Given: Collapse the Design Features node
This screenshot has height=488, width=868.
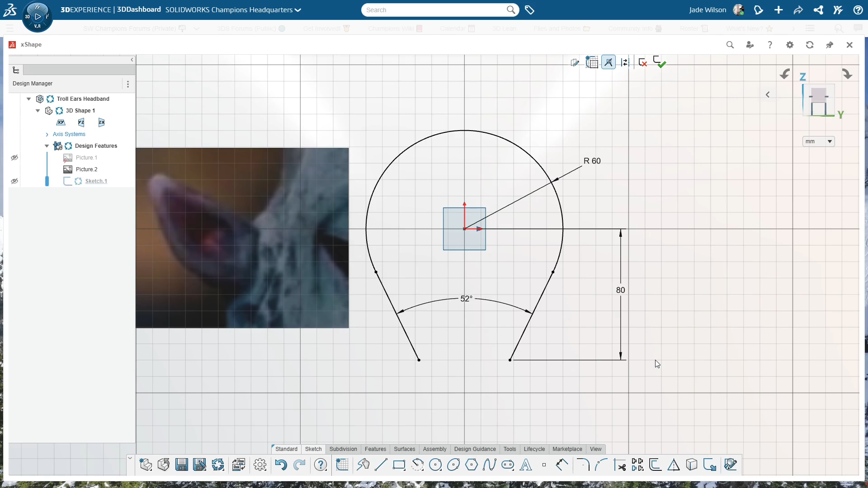Looking at the screenshot, I should click(47, 146).
